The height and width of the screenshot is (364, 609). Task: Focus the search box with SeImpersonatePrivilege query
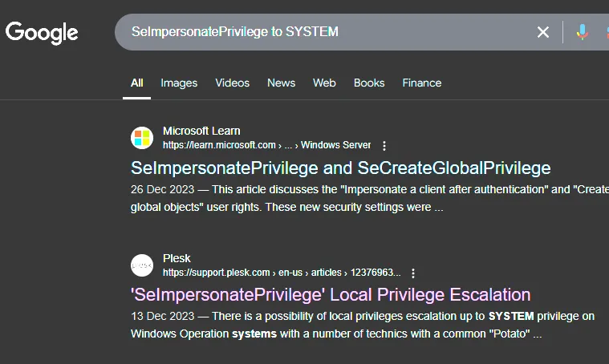pyautogui.click(x=330, y=32)
